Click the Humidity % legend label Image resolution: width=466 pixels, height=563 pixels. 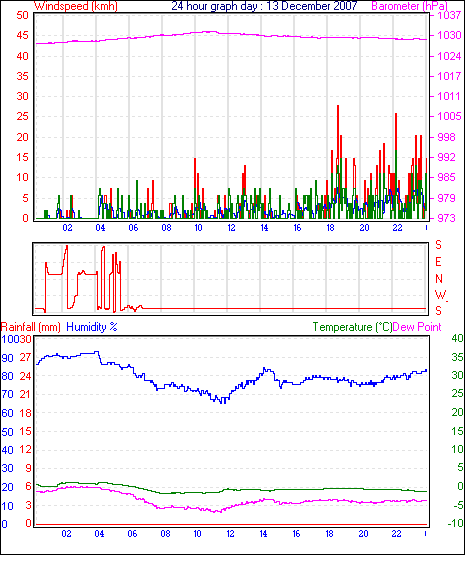pyautogui.click(x=92, y=327)
